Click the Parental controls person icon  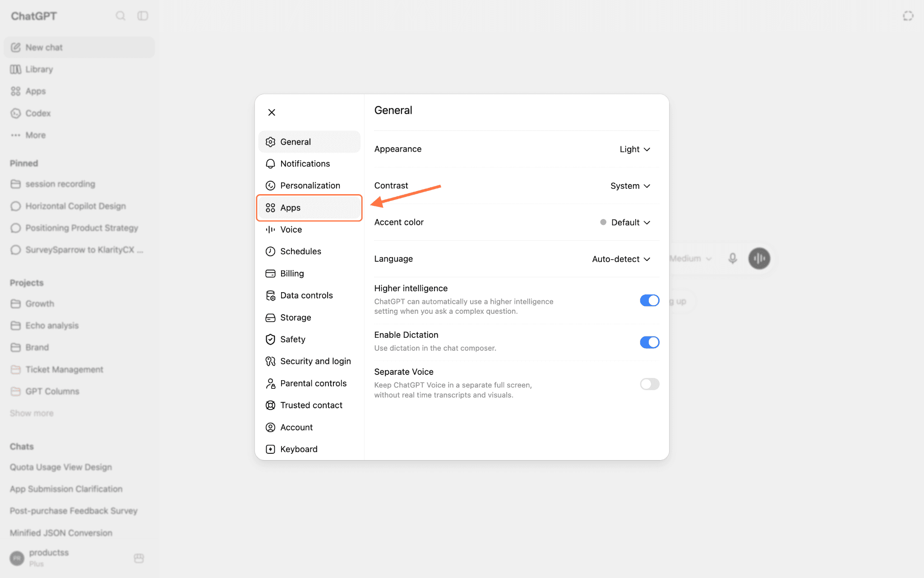(270, 383)
